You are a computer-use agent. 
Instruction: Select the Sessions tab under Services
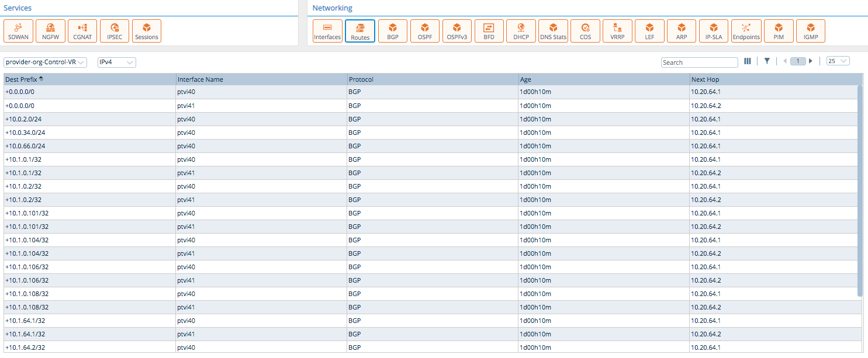pyautogui.click(x=146, y=30)
